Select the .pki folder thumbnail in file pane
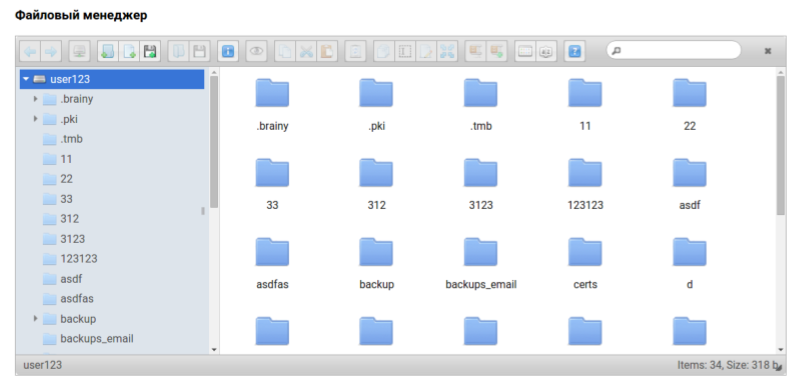Image resolution: width=791 pixels, height=379 pixels. [376, 93]
